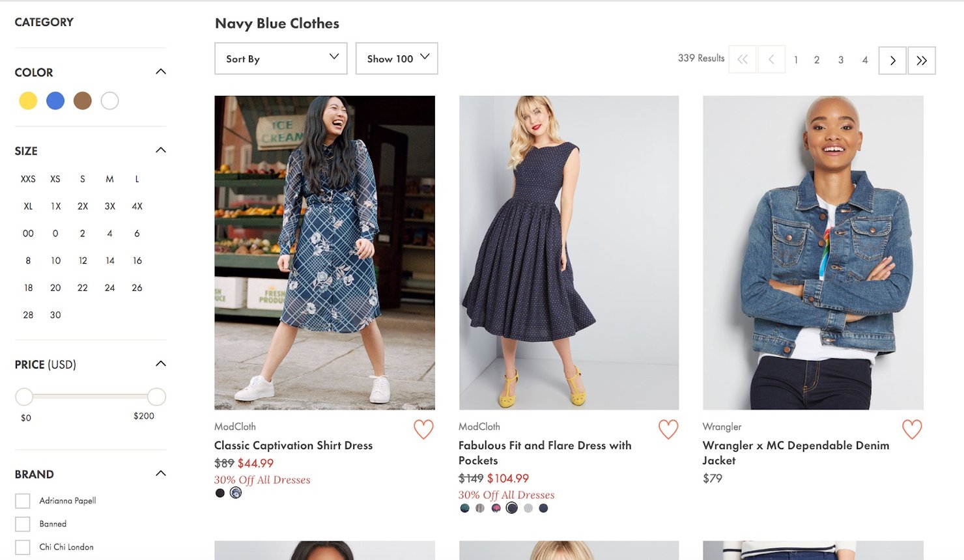This screenshot has width=964, height=560.
Task: Select the blue color filter circle
Action: click(x=55, y=100)
